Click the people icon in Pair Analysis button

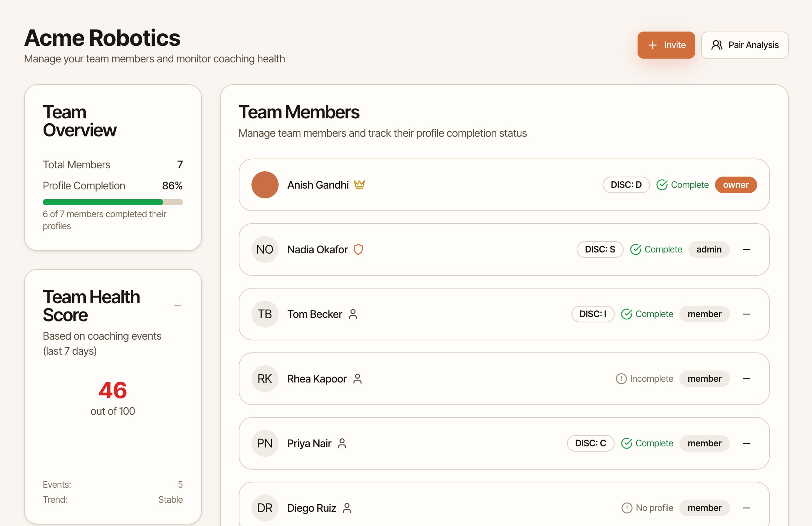717,45
